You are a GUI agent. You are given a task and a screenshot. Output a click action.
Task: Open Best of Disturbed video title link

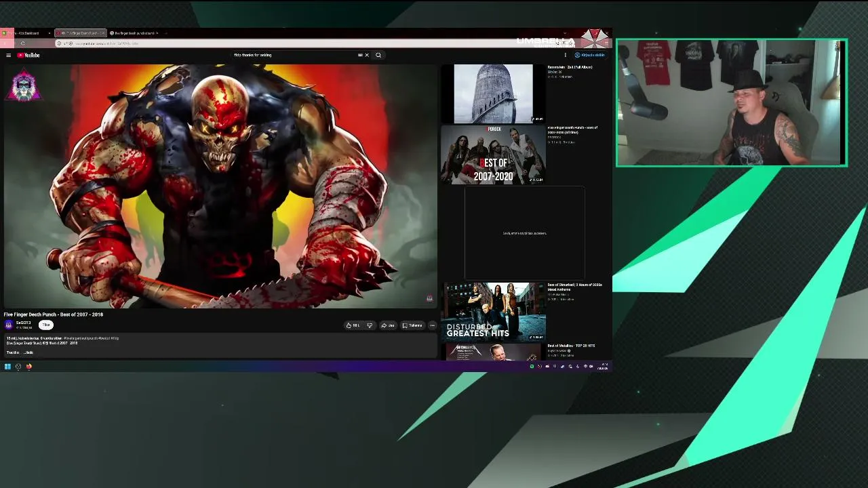[574, 287]
